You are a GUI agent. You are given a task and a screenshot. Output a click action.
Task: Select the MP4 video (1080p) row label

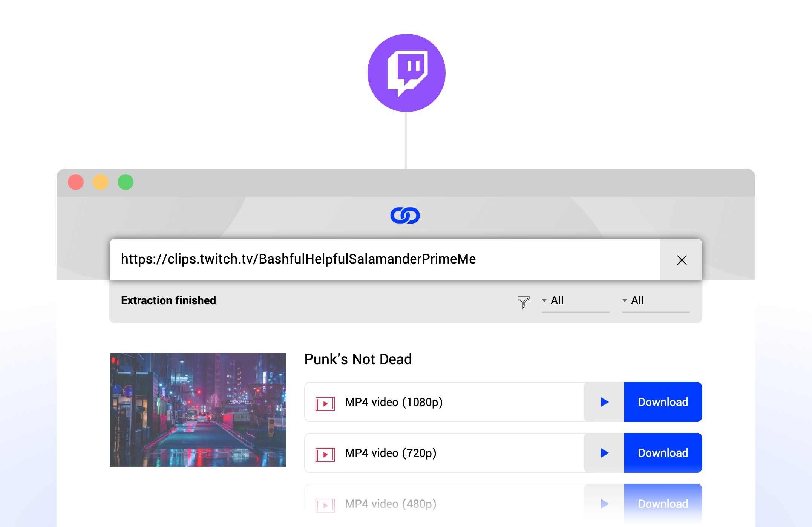point(394,402)
